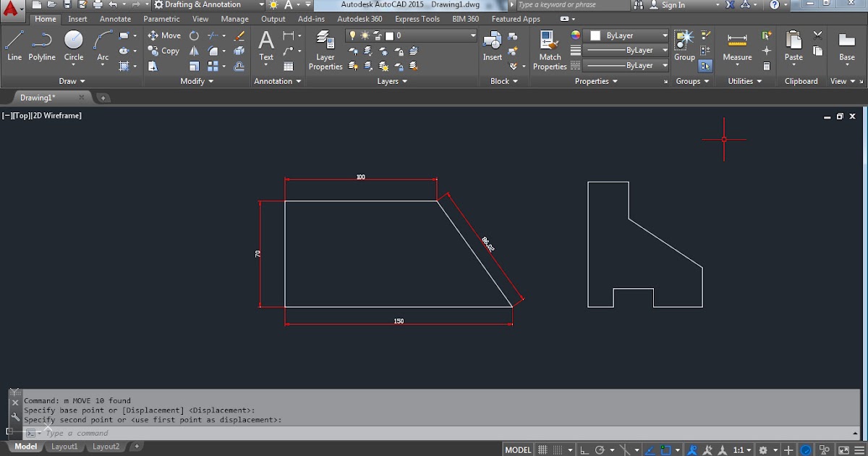Open multiline Text tool
The image size is (868, 456).
[x=265, y=43]
